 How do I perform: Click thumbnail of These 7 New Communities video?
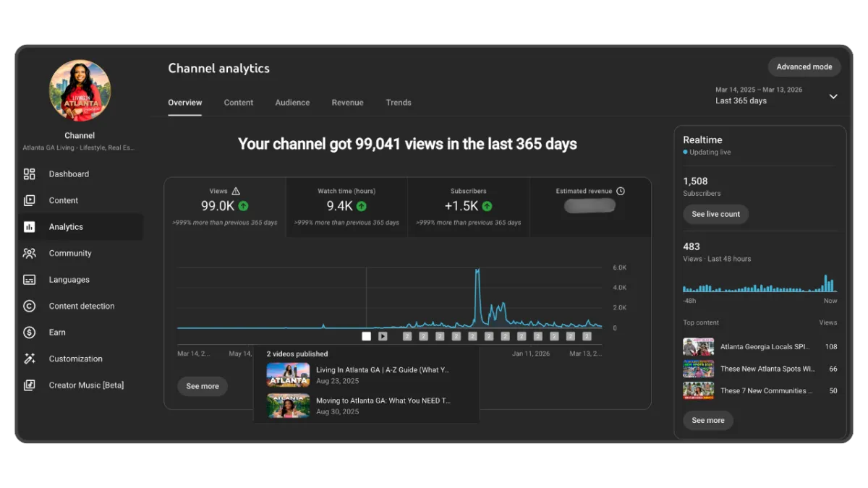698,390
